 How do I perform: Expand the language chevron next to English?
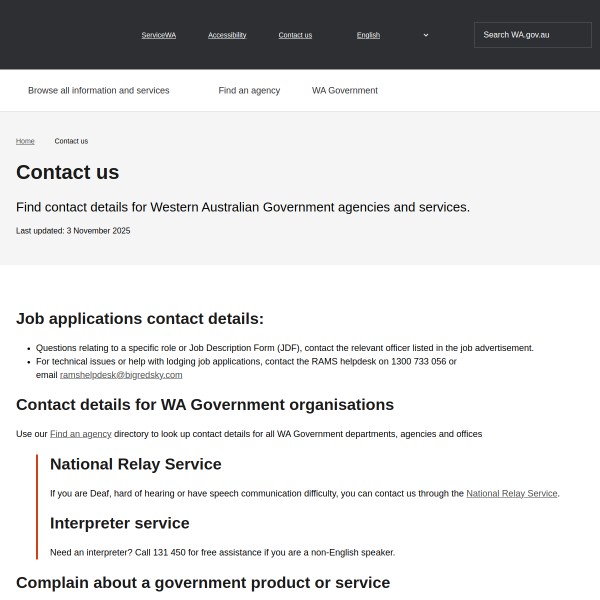(426, 35)
